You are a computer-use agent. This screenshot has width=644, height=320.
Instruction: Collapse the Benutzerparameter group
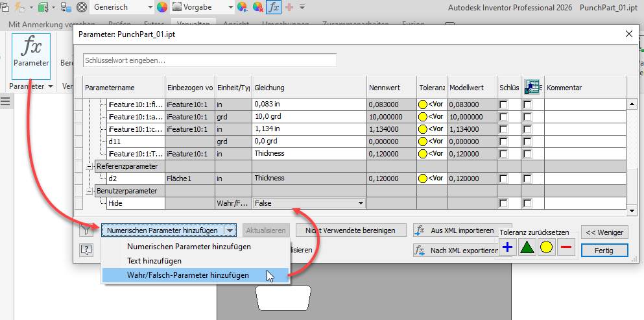coord(89,191)
